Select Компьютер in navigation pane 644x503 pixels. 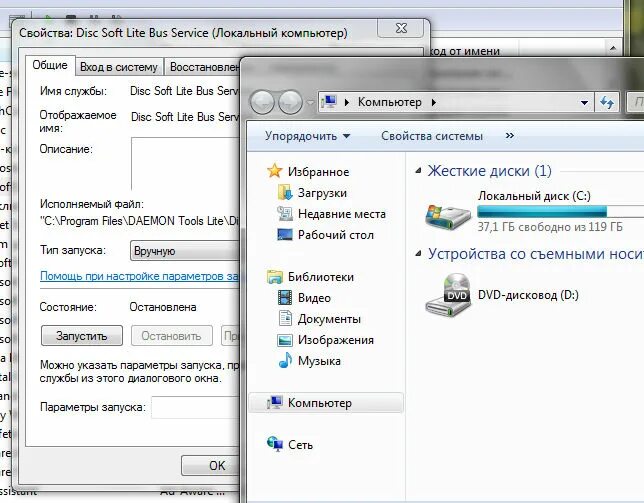(326, 403)
